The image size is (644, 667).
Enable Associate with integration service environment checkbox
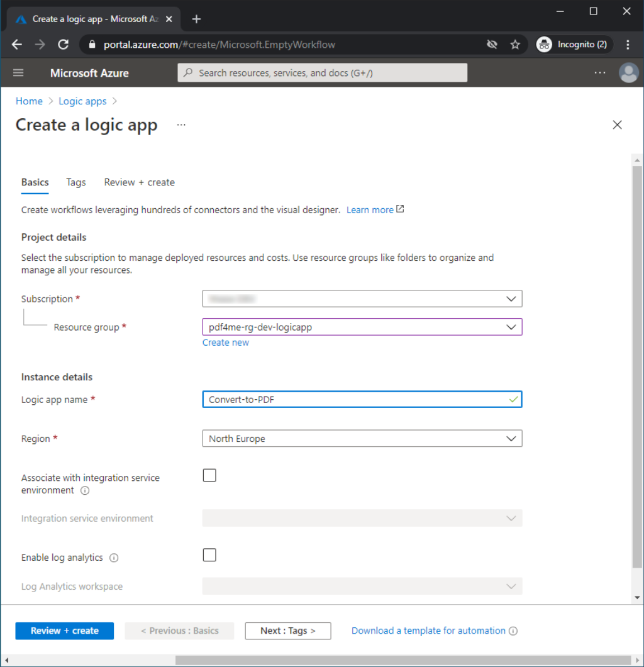[x=209, y=475]
